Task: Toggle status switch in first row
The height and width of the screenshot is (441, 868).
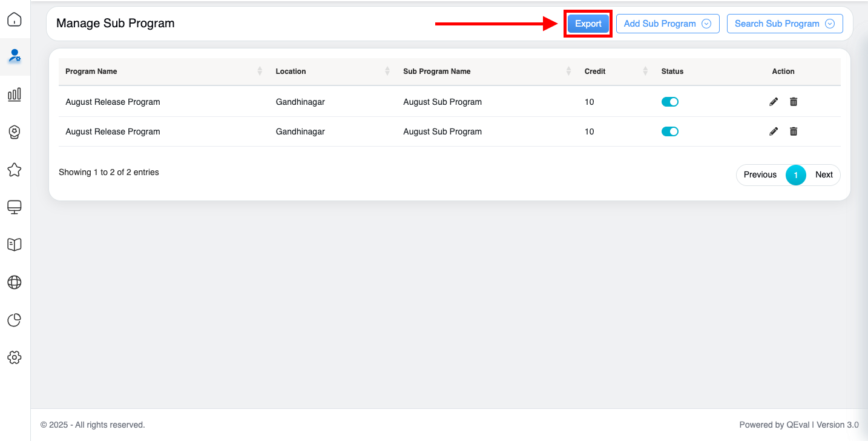Action: click(669, 102)
